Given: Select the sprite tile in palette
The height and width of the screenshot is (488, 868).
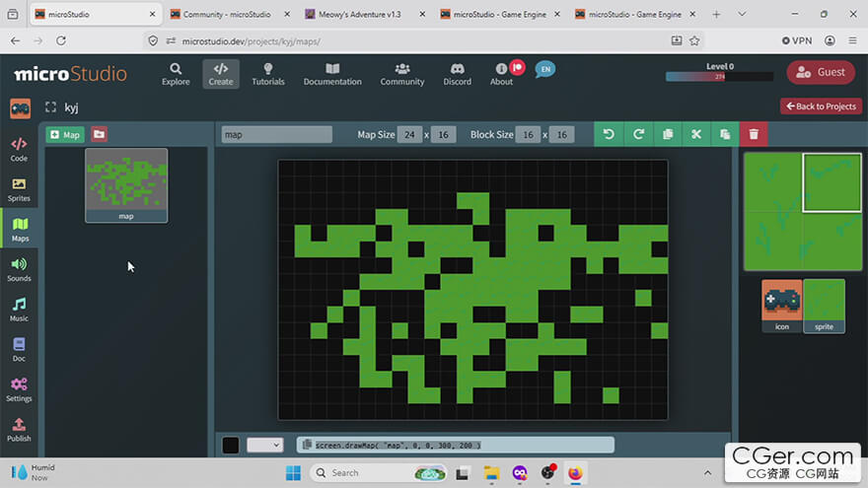Looking at the screenshot, I should pos(824,306).
